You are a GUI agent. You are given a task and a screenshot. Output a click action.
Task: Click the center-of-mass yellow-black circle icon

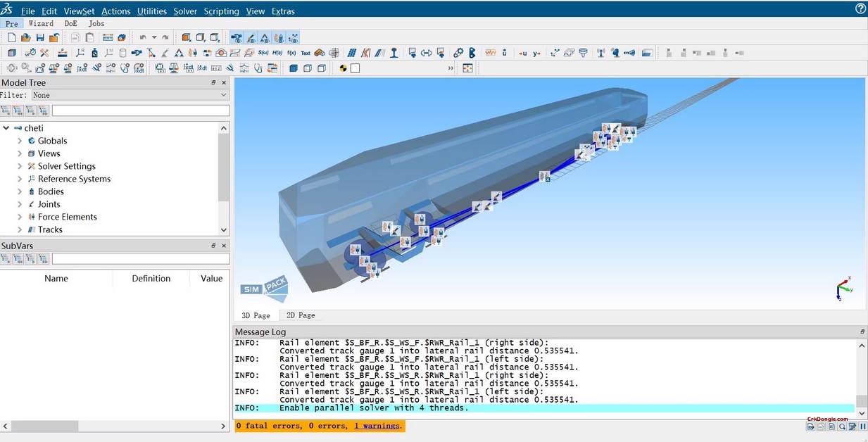click(x=343, y=68)
